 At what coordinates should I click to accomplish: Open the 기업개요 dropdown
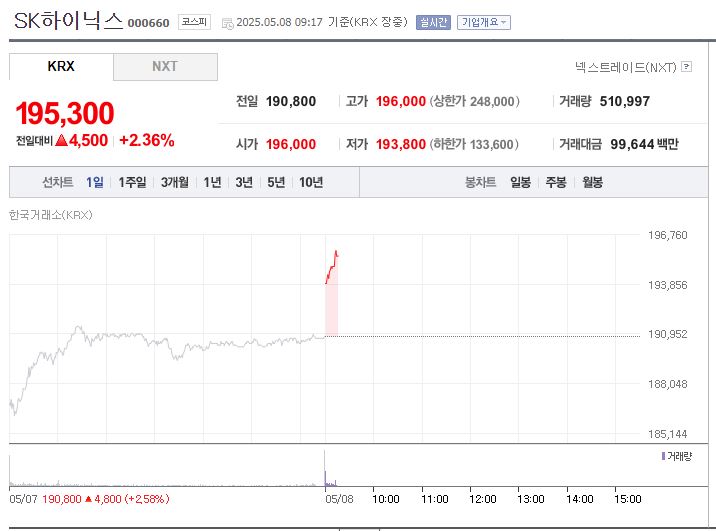pos(483,22)
